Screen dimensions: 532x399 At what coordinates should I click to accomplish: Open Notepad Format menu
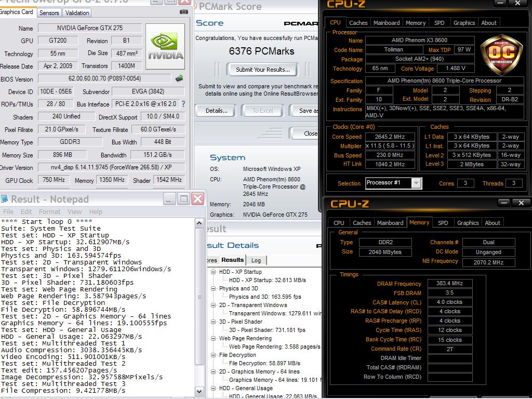pyautogui.click(x=49, y=212)
